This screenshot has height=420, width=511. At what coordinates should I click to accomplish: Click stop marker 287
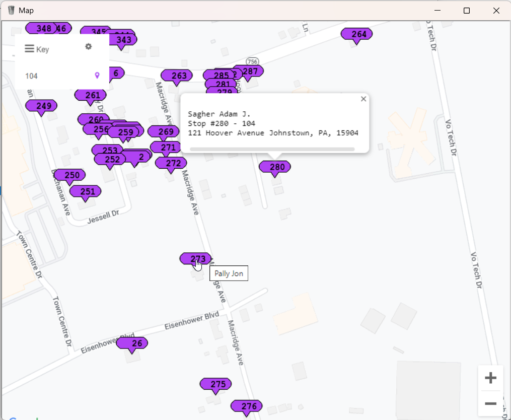coord(249,72)
